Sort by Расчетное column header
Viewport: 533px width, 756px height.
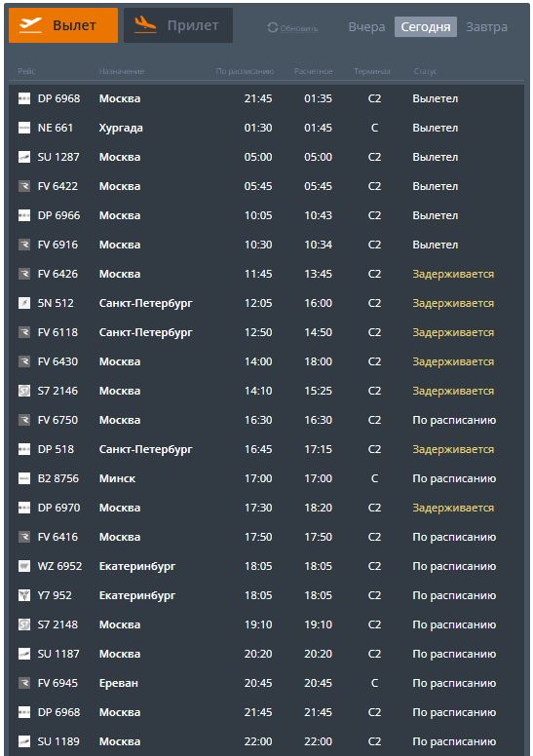pyautogui.click(x=313, y=71)
